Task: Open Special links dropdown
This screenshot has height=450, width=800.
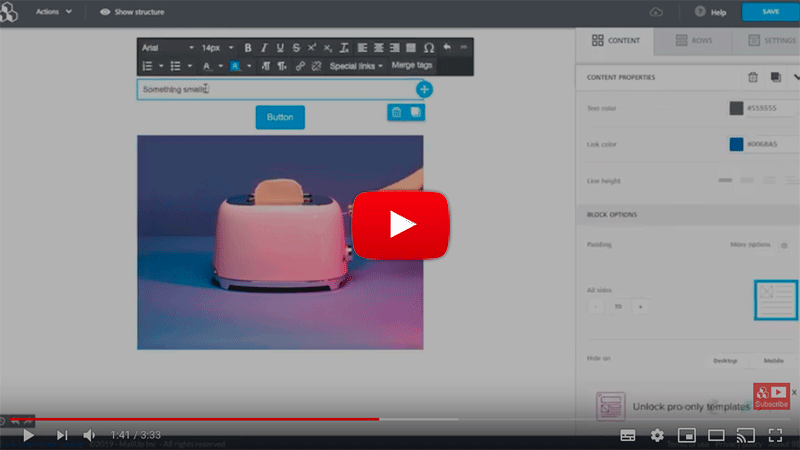Action: click(356, 66)
